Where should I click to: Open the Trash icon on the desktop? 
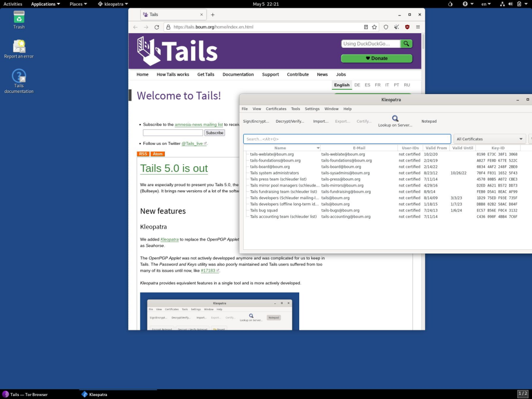[19, 20]
